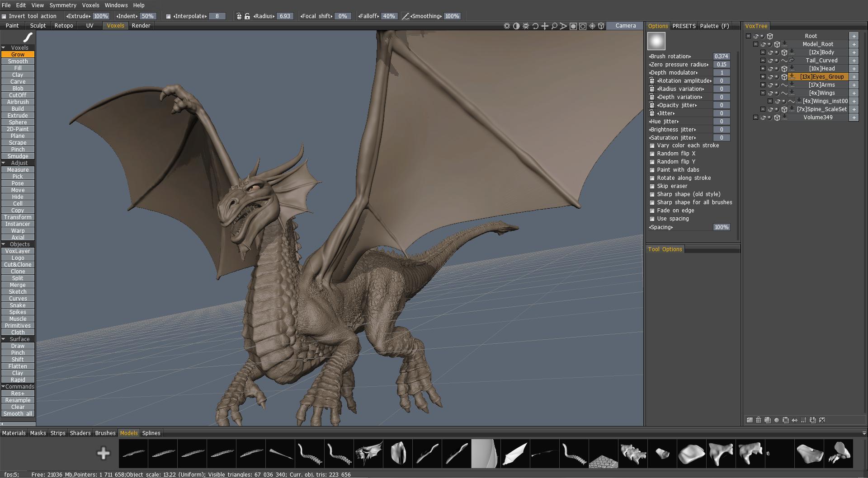Click the magnifier zoom icon in viewport toolbar
Screen dimensions: 868x478
554,26
